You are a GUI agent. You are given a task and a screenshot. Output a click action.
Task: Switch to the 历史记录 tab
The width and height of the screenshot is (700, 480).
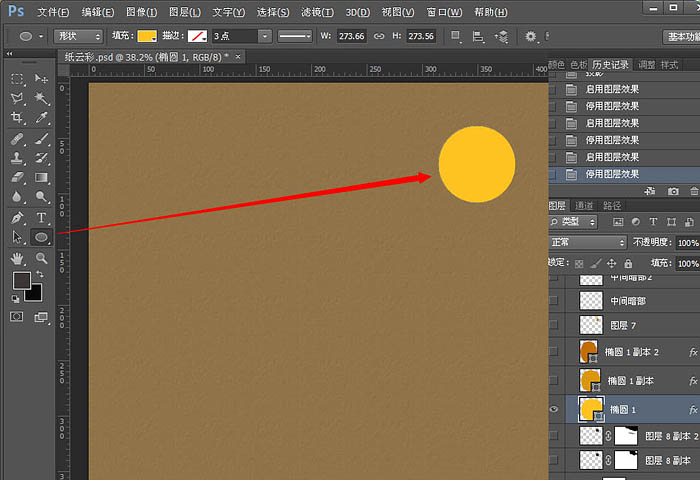tap(610, 65)
